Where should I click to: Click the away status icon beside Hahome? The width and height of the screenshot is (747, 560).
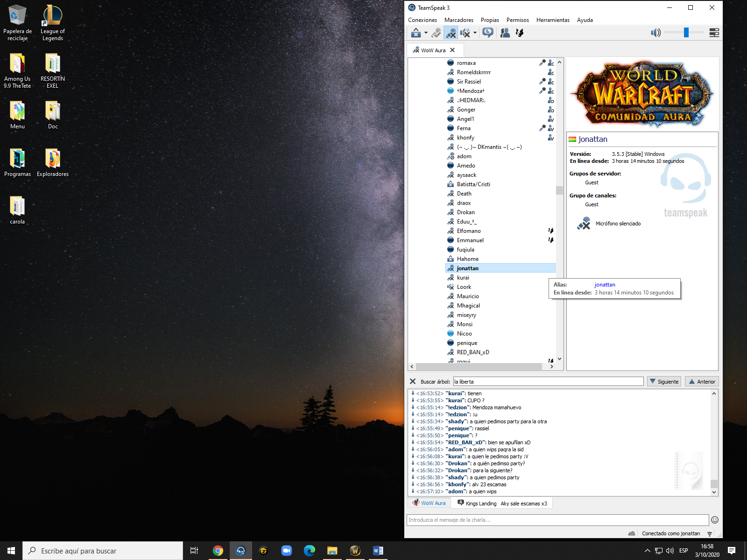[x=451, y=259]
